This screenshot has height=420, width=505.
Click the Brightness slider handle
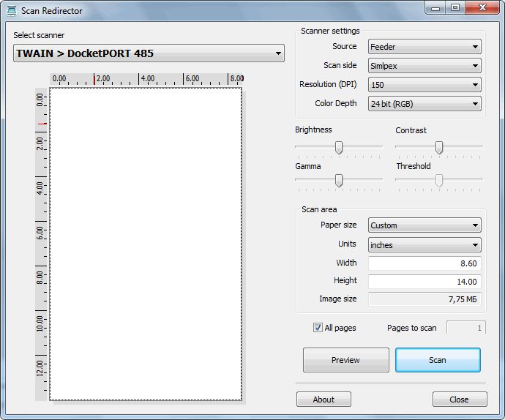[339, 147]
